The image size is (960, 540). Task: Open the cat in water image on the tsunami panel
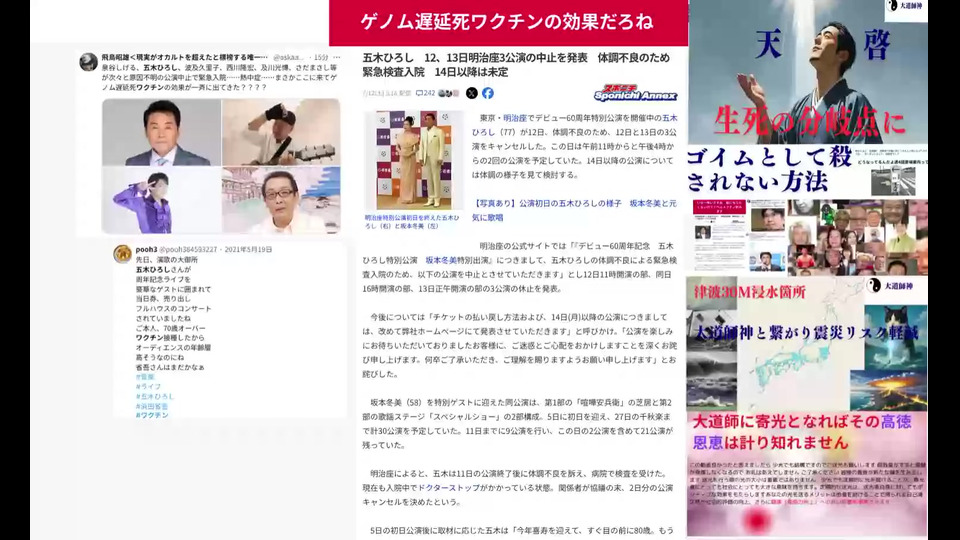(x=895, y=338)
